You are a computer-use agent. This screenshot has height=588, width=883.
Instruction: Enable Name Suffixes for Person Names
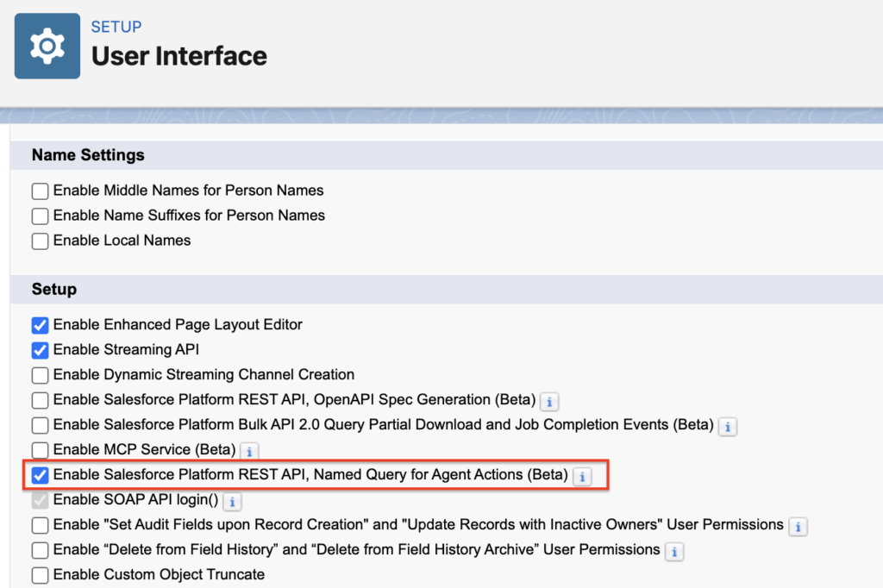click(39, 216)
